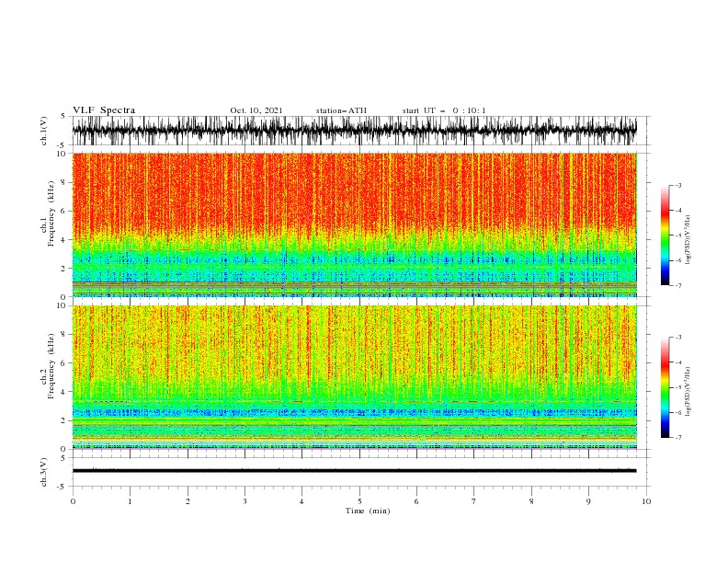Screen dimensions: 728x563
Task: Click the "ch.1(V)" waveform axis label
Action: click(44, 131)
